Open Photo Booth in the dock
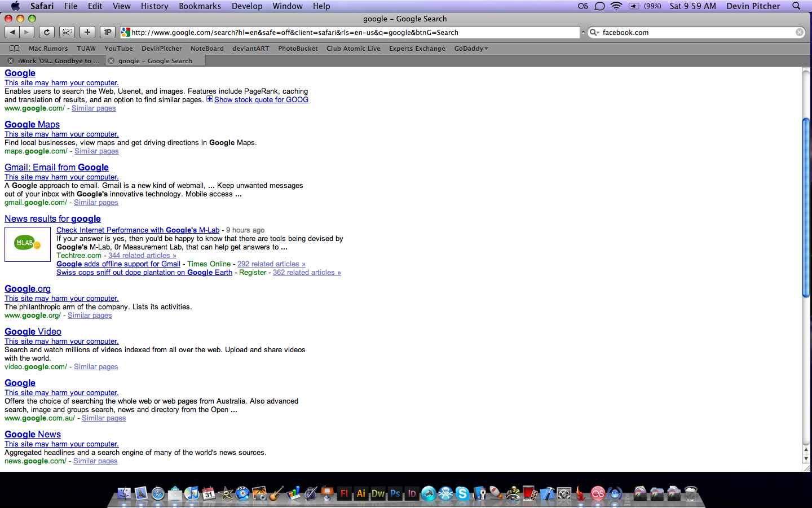This screenshot has height=508, width=812. pyautogui.click(x=529, y=494)
